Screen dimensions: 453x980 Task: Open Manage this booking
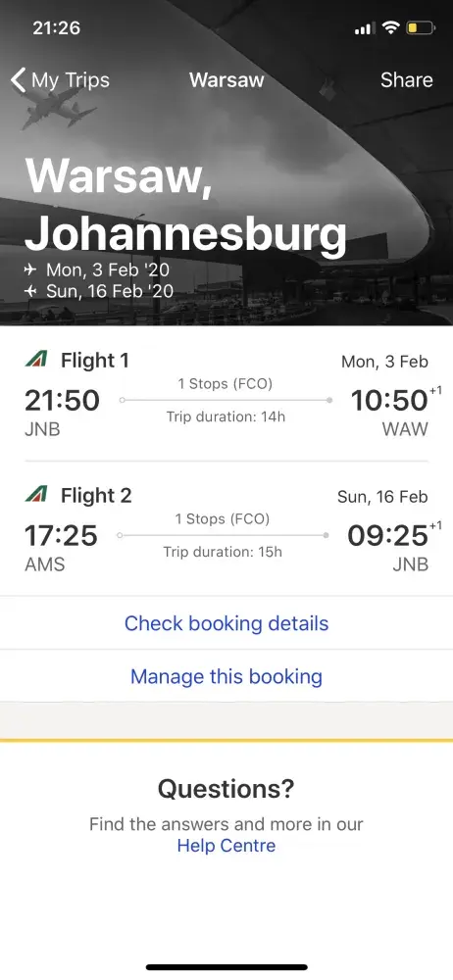click(226, 676)
